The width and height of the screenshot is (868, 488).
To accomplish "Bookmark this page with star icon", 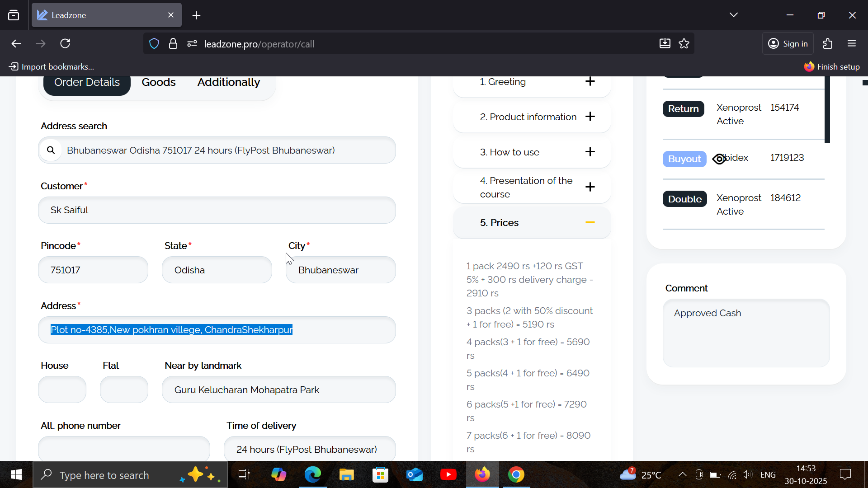I will pos(684,44).
